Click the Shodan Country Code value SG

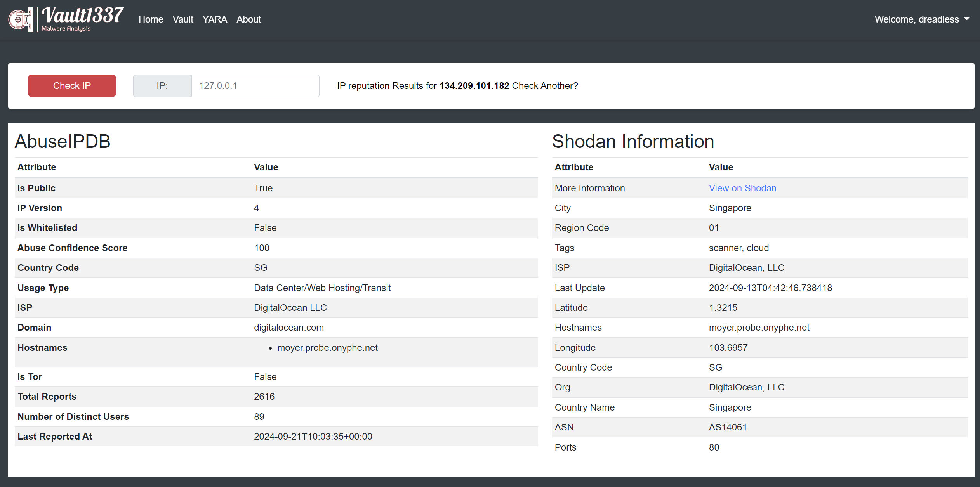click(x=715, y=367)
